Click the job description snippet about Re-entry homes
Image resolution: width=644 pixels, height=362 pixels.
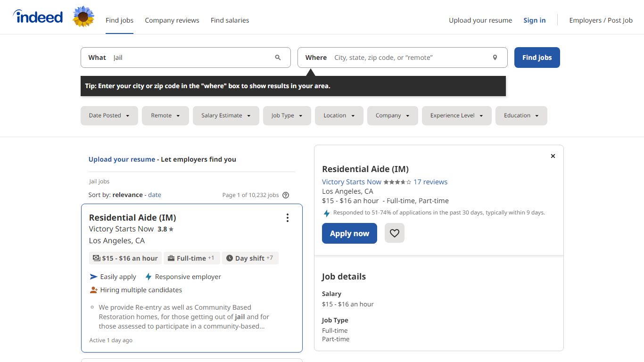pyautogui.click(x=184, y=317)
